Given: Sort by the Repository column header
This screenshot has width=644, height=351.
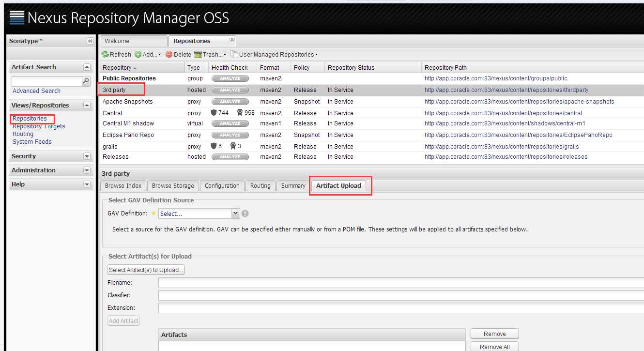Looking at the screenshot, I should [x=142, y=68].
